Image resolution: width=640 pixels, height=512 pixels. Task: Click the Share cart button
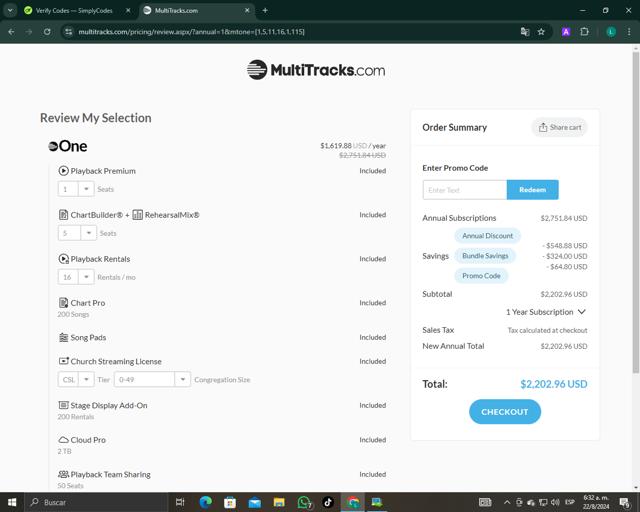(x=559, y=127)
